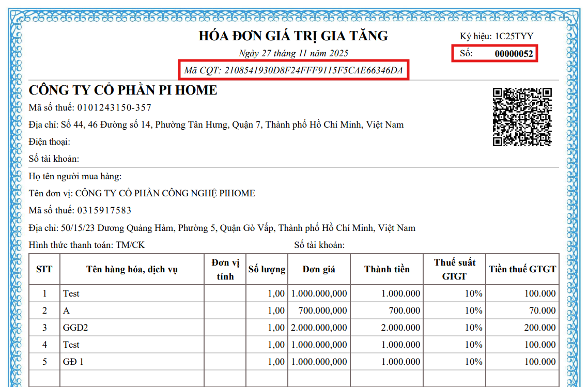588x387 pixels.
Task: Click the Thuế suất GTGT column header
Action: click(454, 269)
